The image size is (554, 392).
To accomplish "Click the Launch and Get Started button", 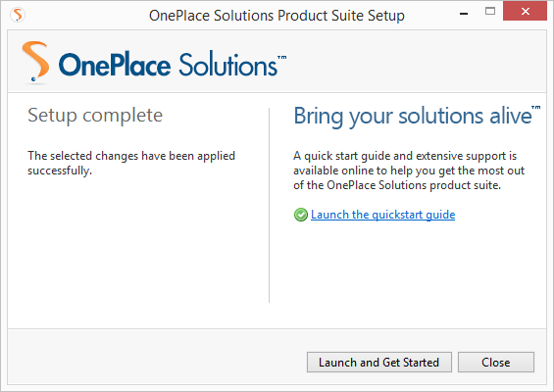I will pyautogui.click(x=379, y=362).
